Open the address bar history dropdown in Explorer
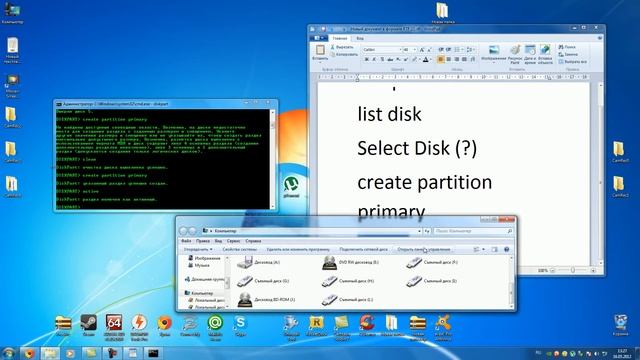 tap(419, 231)
